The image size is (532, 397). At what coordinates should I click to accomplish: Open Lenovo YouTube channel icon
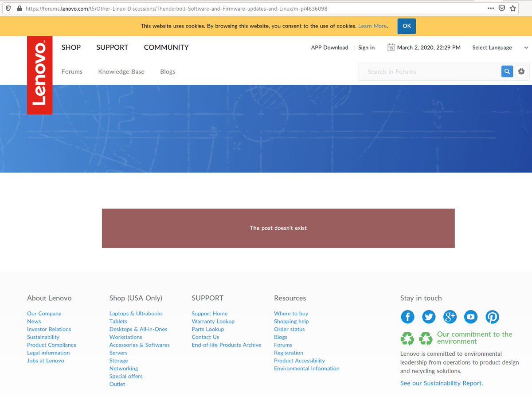point(471,317)
